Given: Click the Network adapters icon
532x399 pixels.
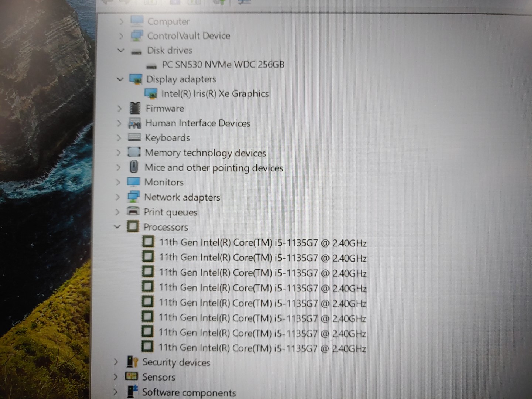Looking at the screenshot, I should pos(133,197).
